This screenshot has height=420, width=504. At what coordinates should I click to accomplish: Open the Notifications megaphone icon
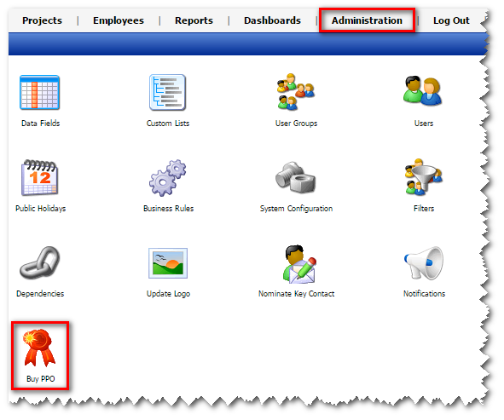[x=424, y=263]
